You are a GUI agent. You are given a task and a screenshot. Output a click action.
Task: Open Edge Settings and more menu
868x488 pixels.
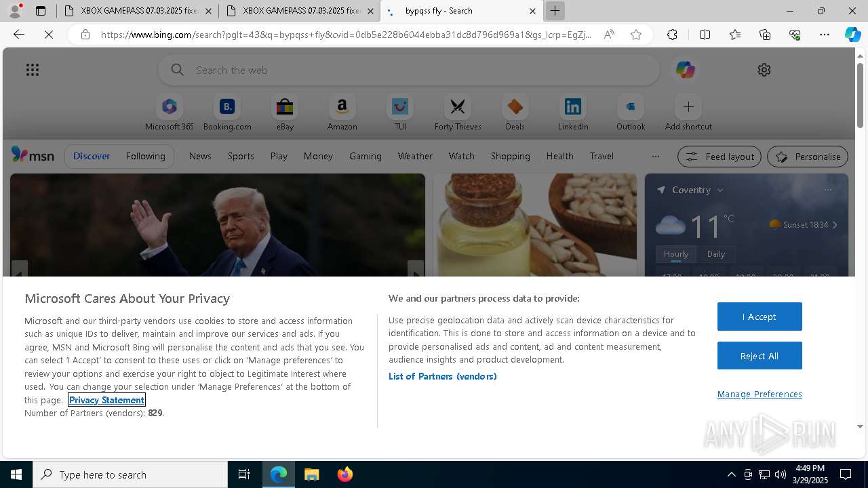[825, 35]
